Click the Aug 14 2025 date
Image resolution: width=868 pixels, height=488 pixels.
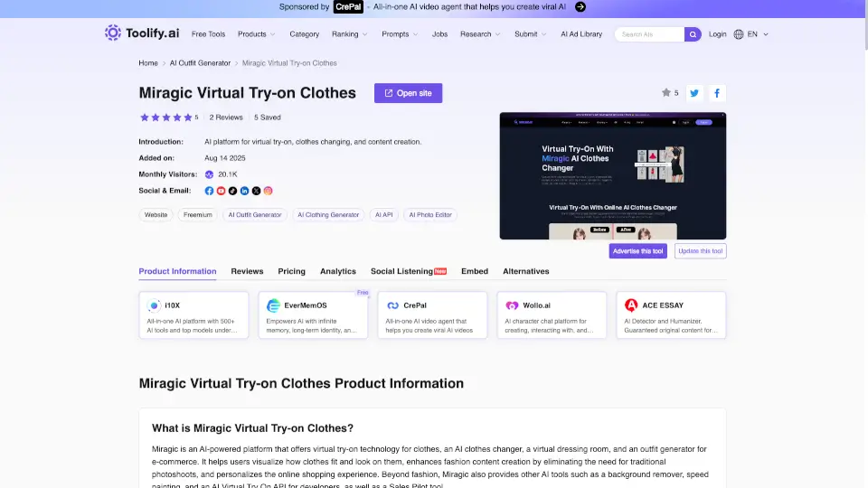click(225, 158)
